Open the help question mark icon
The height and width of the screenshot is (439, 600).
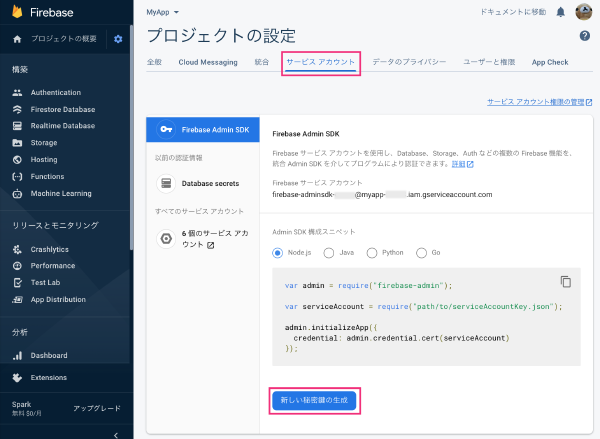(x=584, y=36)
